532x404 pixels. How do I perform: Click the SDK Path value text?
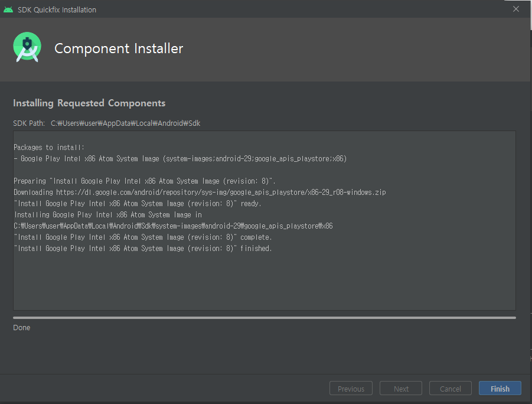(126, 123)
